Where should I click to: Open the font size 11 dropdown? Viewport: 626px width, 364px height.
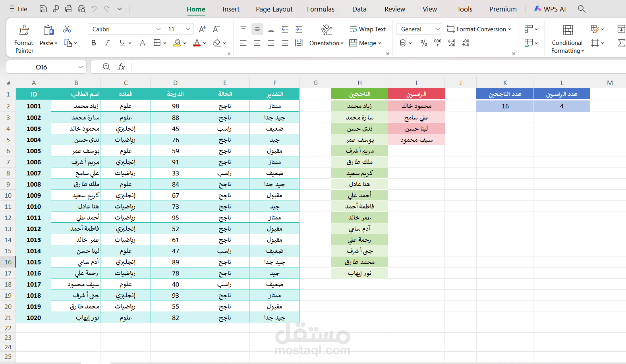(x=188, y=29)
